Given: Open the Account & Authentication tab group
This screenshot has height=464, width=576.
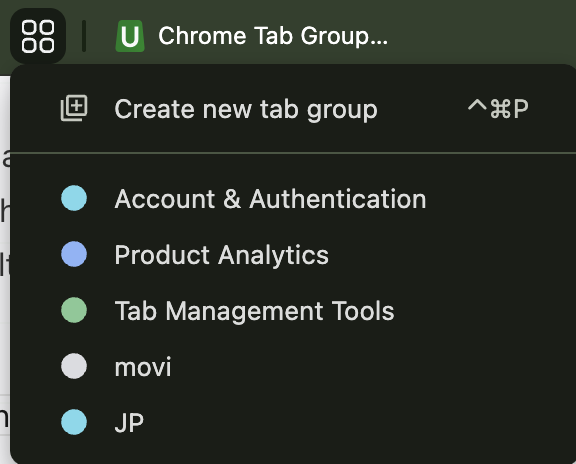Looking at the screenshot, I should 294,199.
